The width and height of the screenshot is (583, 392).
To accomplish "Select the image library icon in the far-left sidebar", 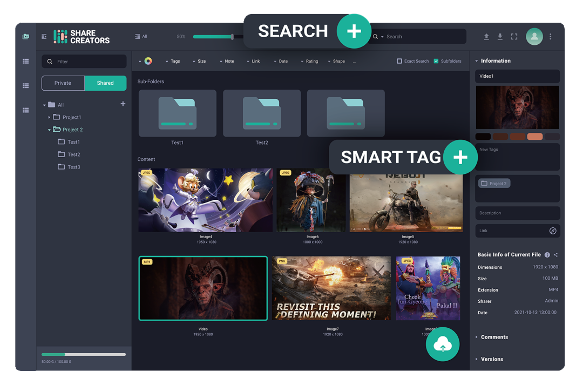I will pos(25,36).
